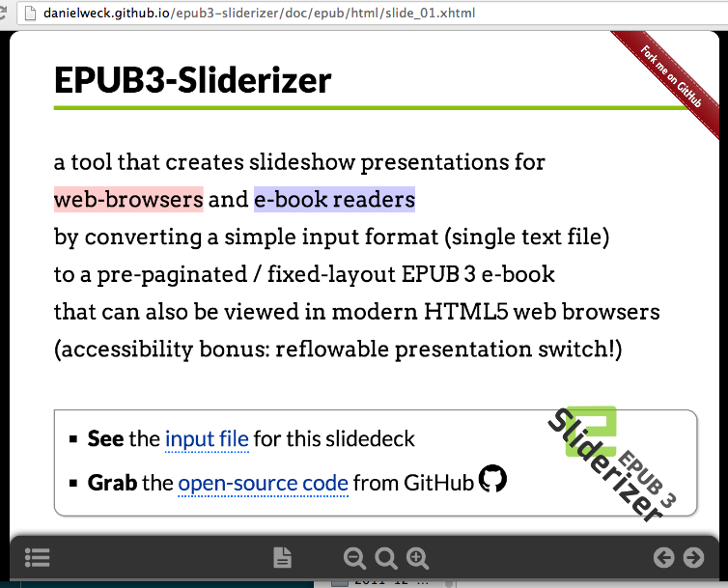Toggle reflowable document view icon
This screenshot has width=728, height=588.
point(282,557)
